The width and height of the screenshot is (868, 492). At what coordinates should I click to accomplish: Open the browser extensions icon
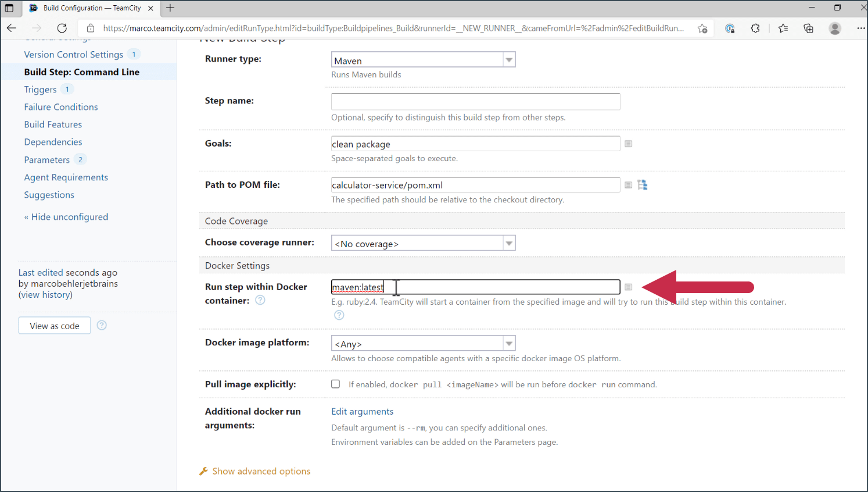click(x=755, y=28)
